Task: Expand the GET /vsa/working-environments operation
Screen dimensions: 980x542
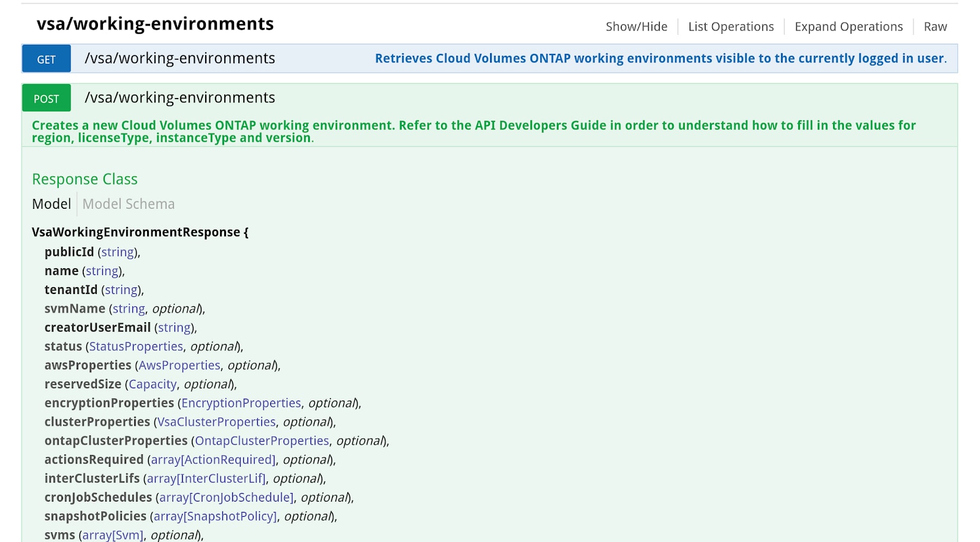Action: pyautogui.click(x=178, y=58)
